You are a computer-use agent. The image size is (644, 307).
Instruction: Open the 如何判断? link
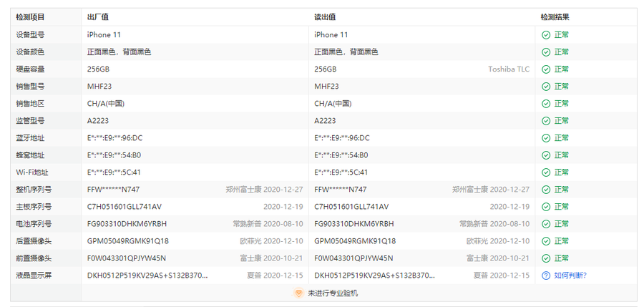click(570, 276)
